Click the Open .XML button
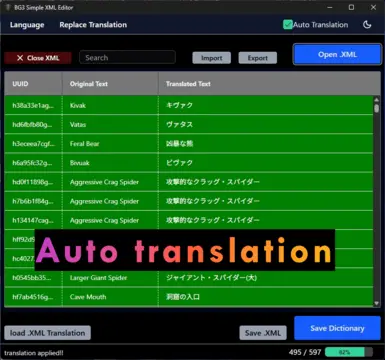385x360 pixels. 337,54
